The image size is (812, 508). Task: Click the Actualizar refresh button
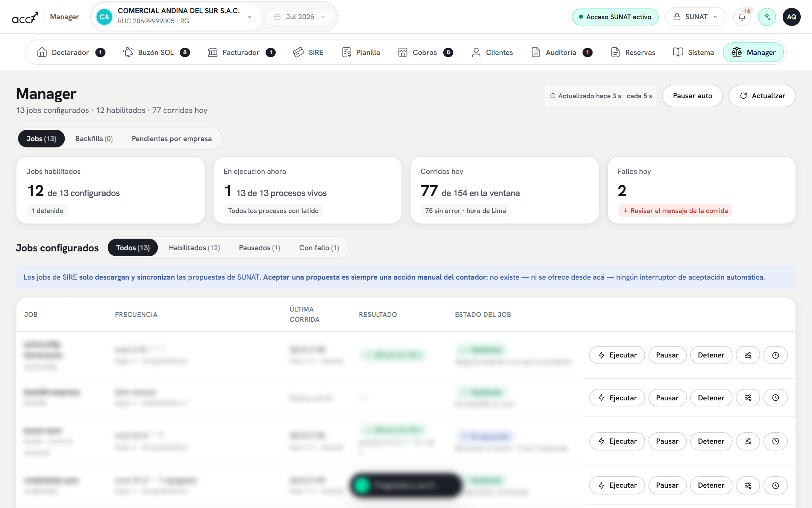coord(762,96)
